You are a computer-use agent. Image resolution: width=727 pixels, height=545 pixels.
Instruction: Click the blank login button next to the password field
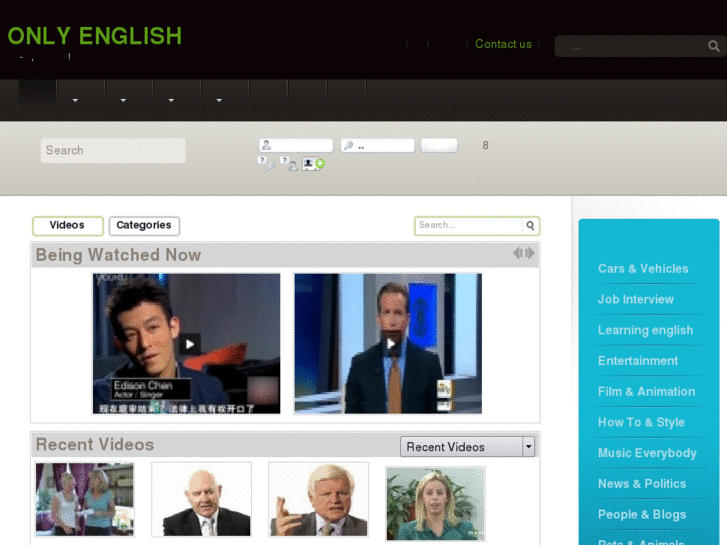point(439,145)
